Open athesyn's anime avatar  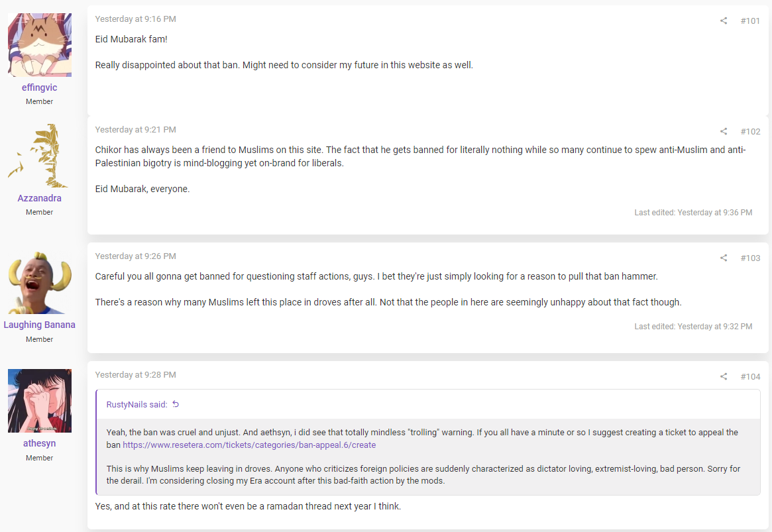click(x=39, y=401)
